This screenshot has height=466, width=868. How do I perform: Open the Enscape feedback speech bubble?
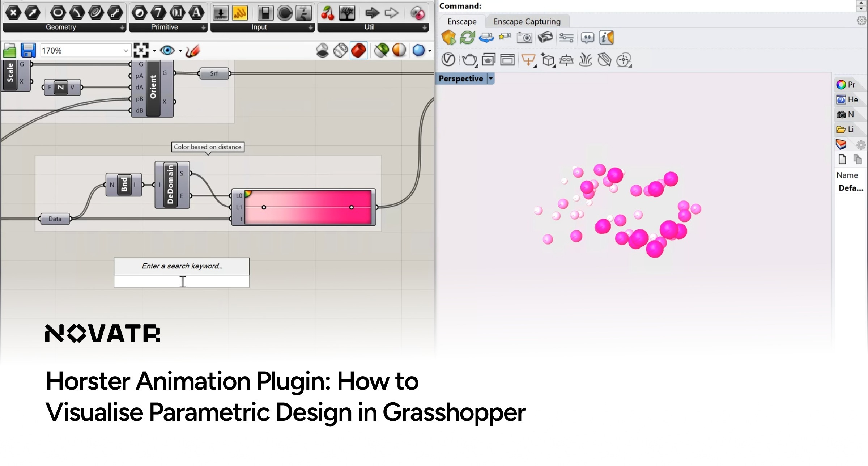[x=587, y=38]
